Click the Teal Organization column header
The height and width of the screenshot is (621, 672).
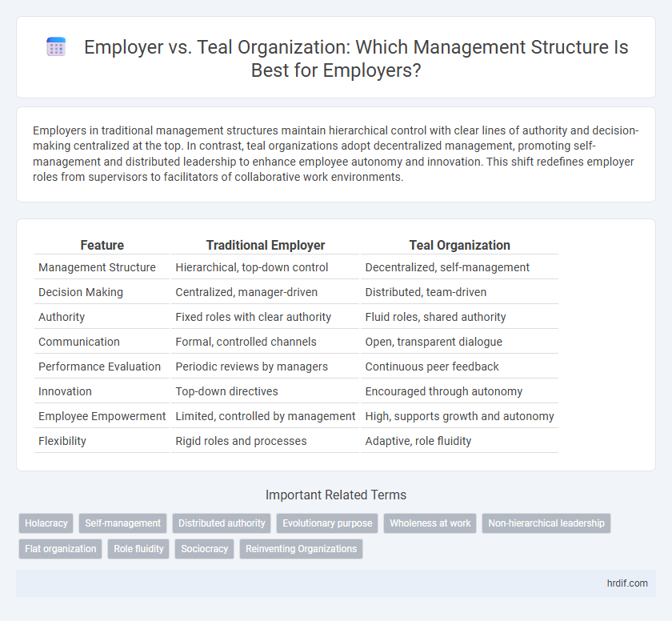click(459, 245)
